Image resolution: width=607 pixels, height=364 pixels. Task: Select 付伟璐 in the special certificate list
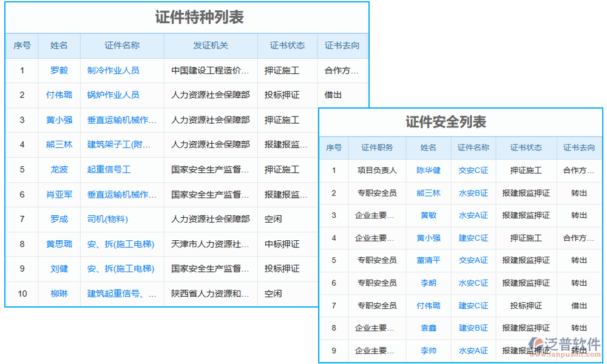pos(59,95)
